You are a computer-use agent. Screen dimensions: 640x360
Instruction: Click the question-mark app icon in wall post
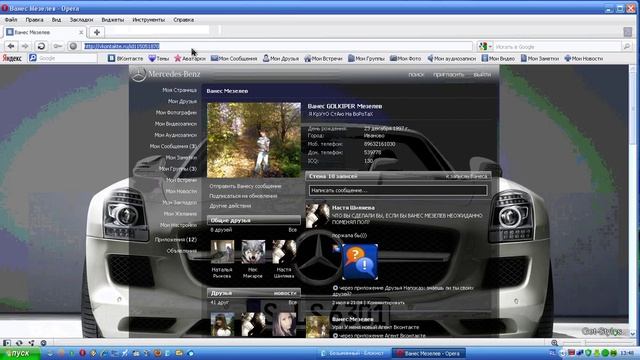(360, 262)
